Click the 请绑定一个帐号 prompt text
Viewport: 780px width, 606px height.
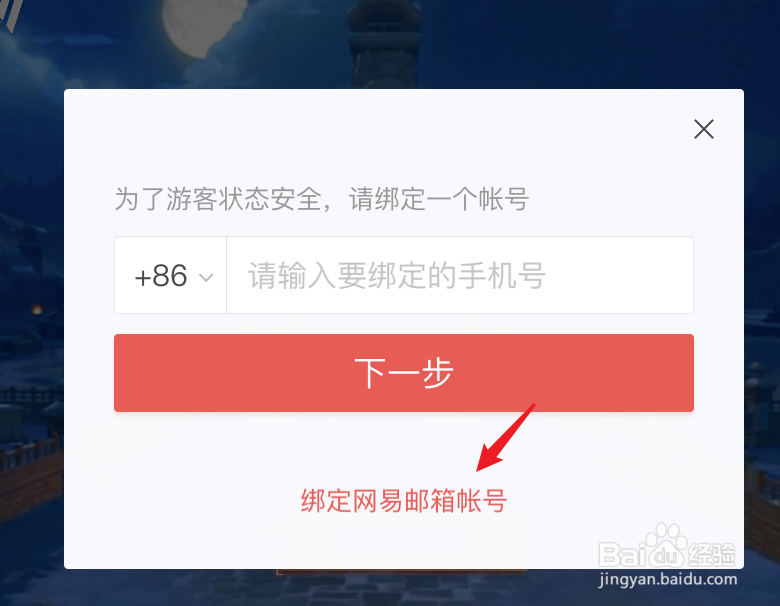(x=439, y=199)
